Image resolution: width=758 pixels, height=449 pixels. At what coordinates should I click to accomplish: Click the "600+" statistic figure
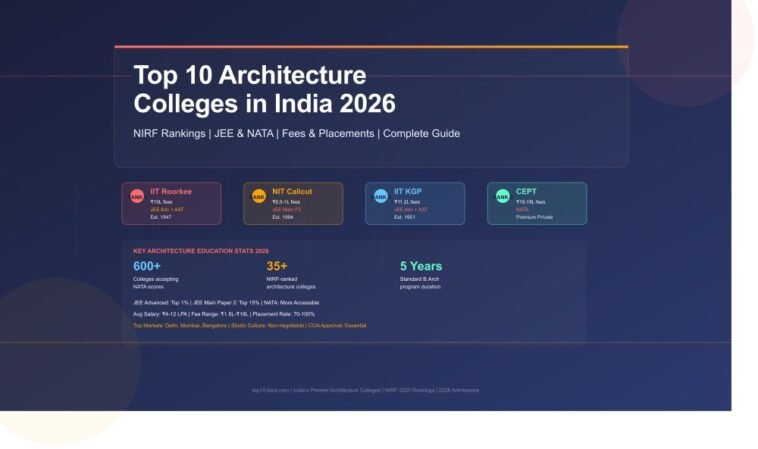[146, 266]
